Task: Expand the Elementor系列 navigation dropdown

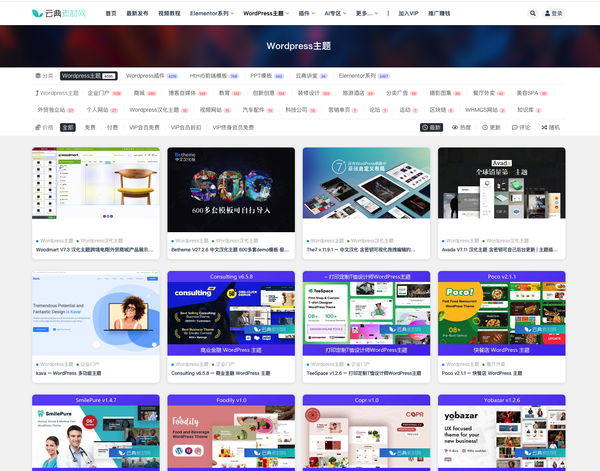Action: pyautogui.click(x=212, y=13)
